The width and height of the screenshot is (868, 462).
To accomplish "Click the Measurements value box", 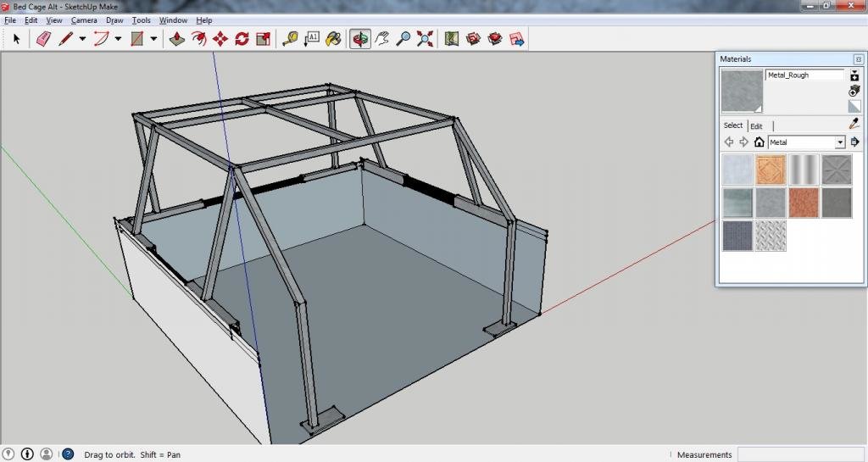I will coord(800,454).
